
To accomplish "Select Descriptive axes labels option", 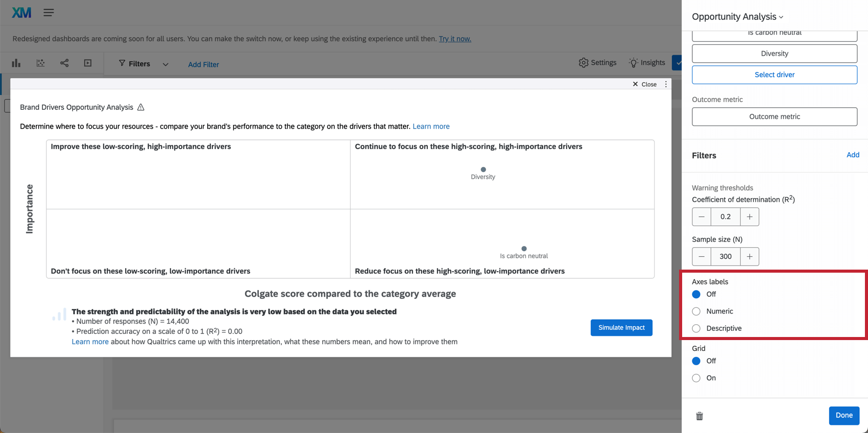I will (696, 328).
